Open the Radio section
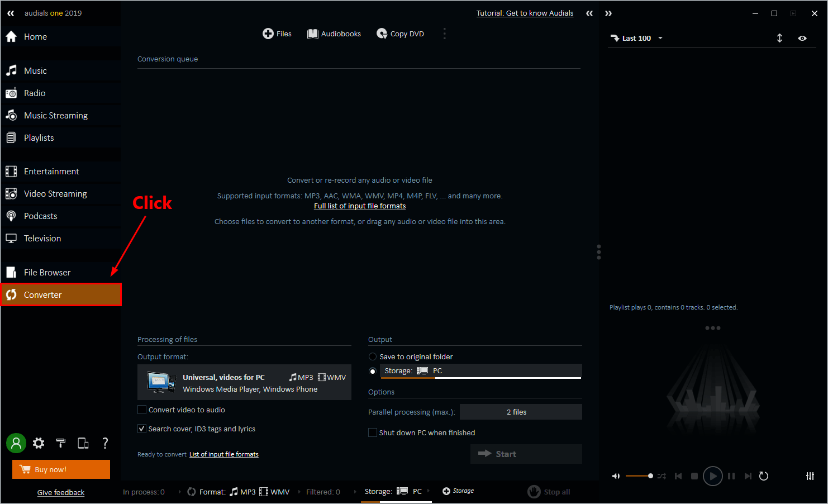Image resolution: width=828 pixels, height=504 pixels. (60, 93)
